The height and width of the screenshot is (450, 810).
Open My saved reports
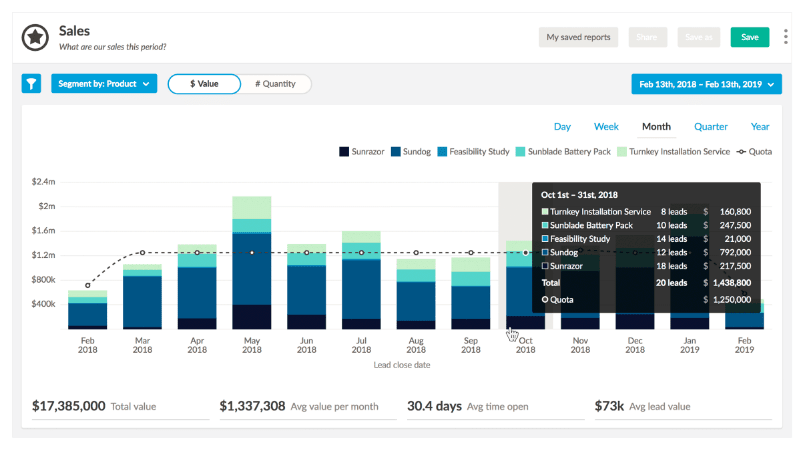click(578, 37)
